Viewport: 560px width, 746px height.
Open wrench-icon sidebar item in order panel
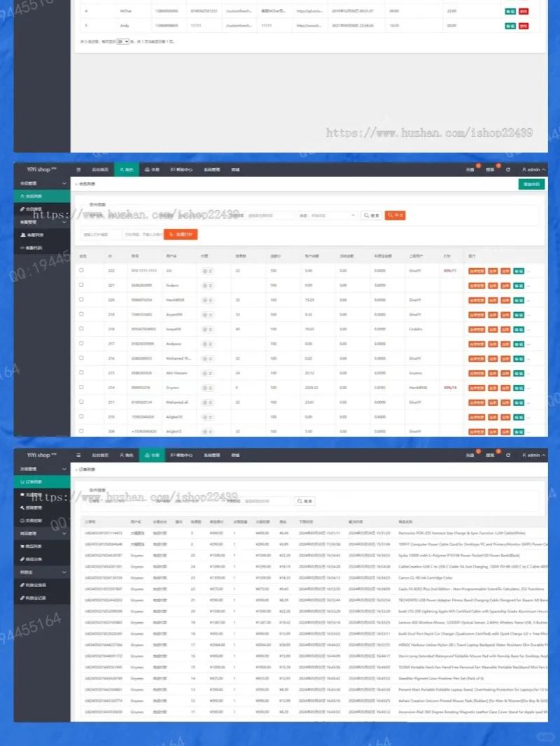[x=42, y=507]
